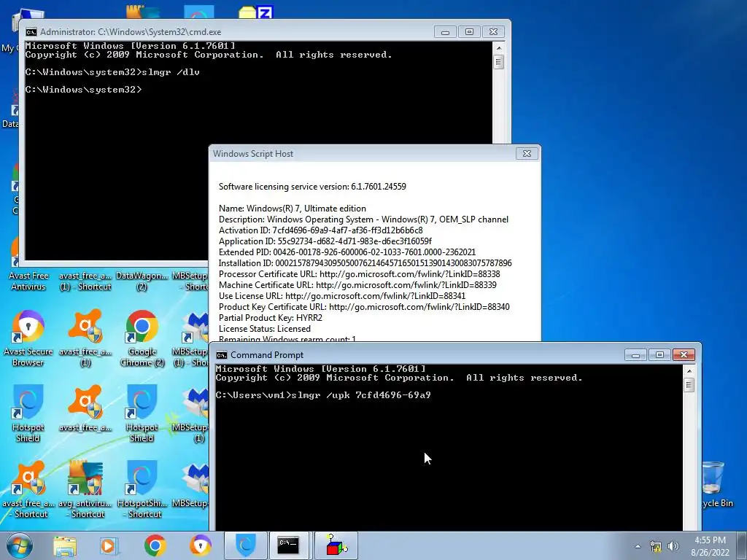The height and width of the screenshot is (560, 747).
Task: Select avast_free_a... (1) installer desktop icon
Action: [x=85, y=338]
